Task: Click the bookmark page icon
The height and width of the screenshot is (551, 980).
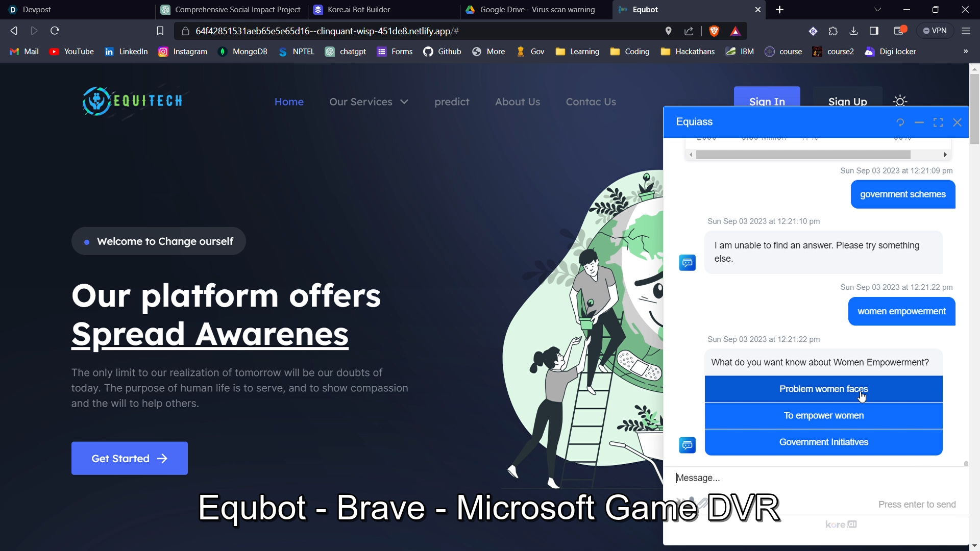Action: tap(160, 31)
